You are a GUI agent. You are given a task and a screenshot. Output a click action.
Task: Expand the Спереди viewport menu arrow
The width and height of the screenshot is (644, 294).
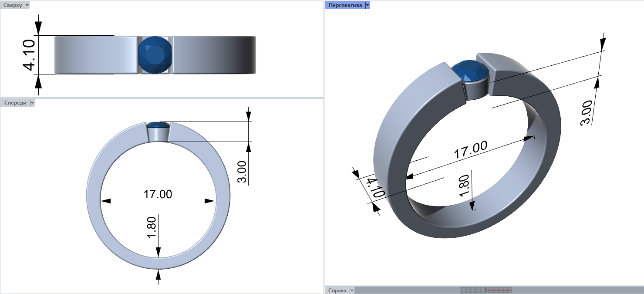point(32,103)
